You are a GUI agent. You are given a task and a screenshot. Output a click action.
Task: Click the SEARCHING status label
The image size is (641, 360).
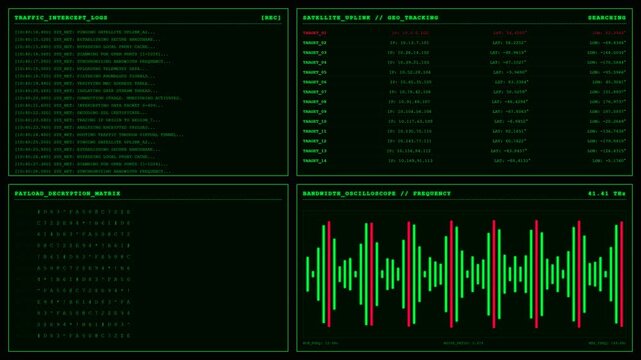607,18
